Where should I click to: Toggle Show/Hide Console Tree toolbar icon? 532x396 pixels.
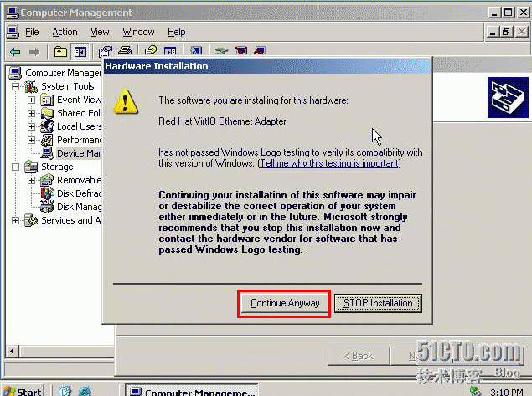(80, 52)
